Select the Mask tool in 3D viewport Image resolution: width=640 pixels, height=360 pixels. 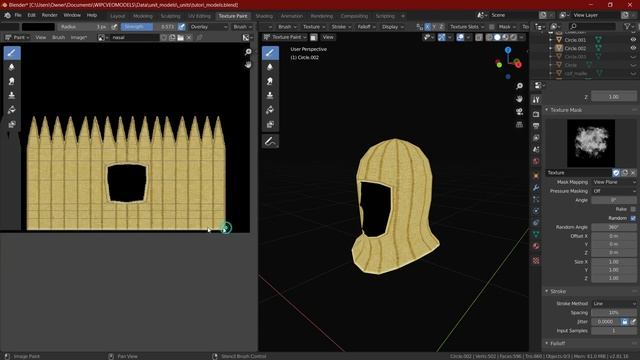click(270, 124)
